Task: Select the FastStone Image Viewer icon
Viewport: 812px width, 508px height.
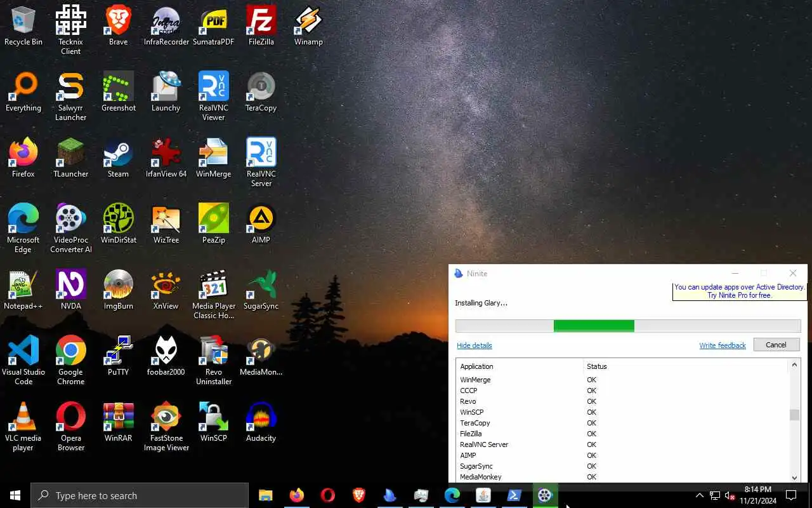Action: pyautogui.click(x=166, y=426)
